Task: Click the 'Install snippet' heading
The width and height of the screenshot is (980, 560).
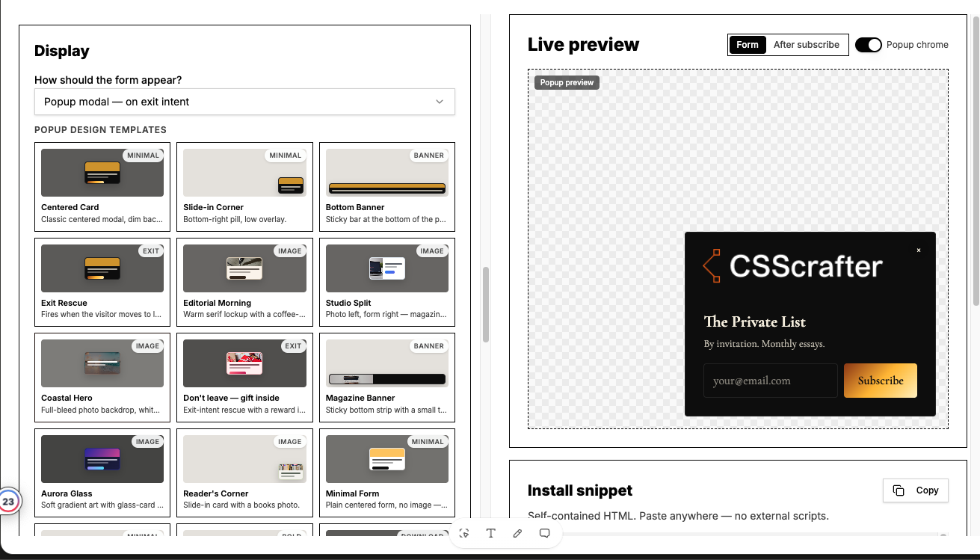Action: pyautogui.click(x=580, y=490)
